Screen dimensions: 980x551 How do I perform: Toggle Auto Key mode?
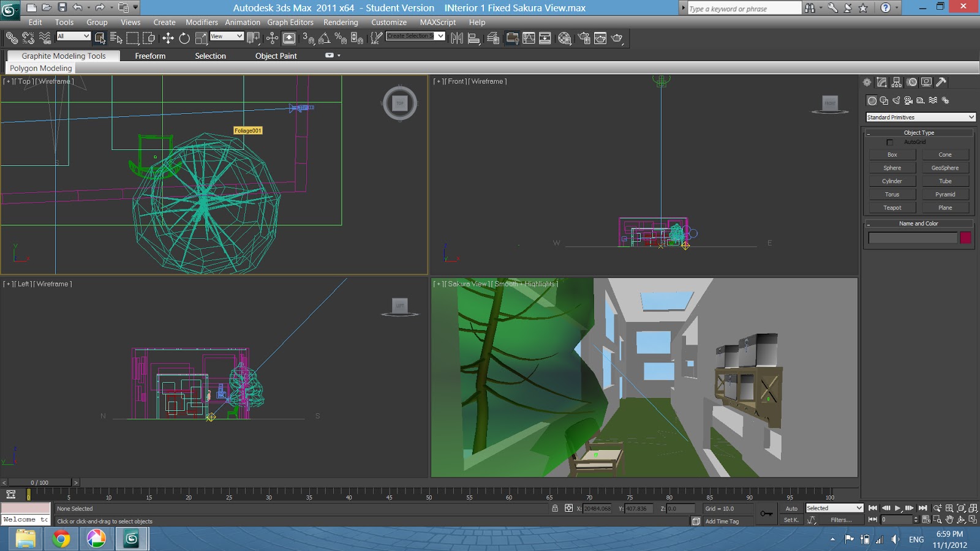[x=791, y=508]
